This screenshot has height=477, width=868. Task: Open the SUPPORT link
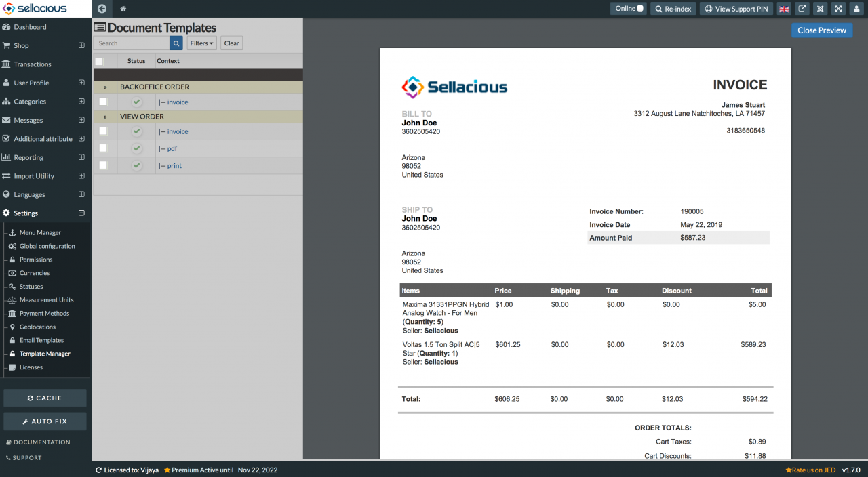[x=24, y=458]
